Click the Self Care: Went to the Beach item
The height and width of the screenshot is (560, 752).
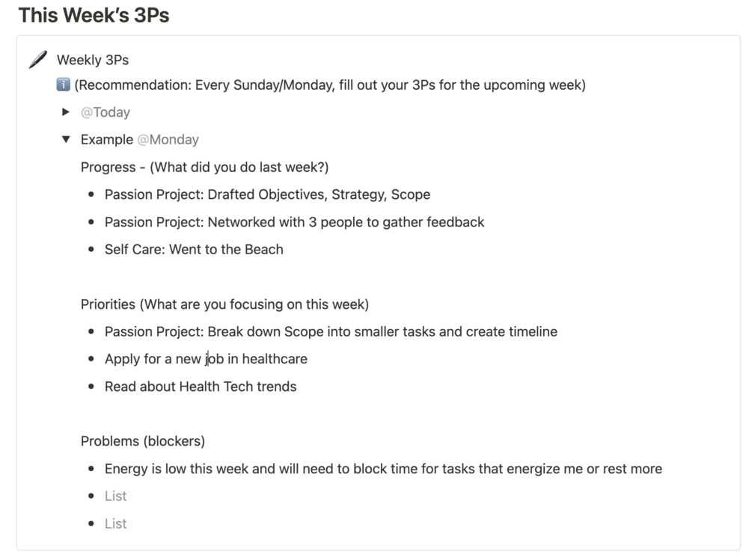pyautogui.click(x=194, y=250)
